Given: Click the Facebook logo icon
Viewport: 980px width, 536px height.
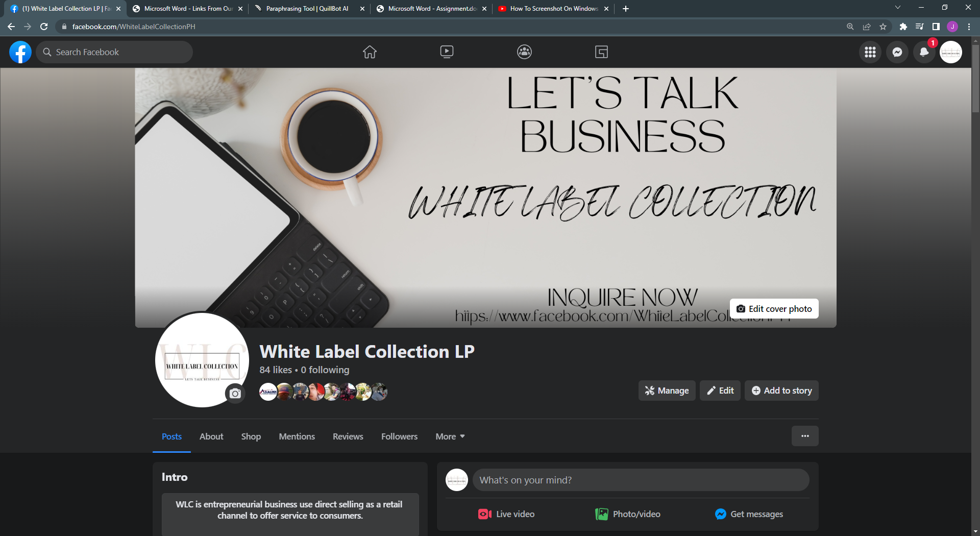Looking at the screenshot, I should click(x=20, y=52).
